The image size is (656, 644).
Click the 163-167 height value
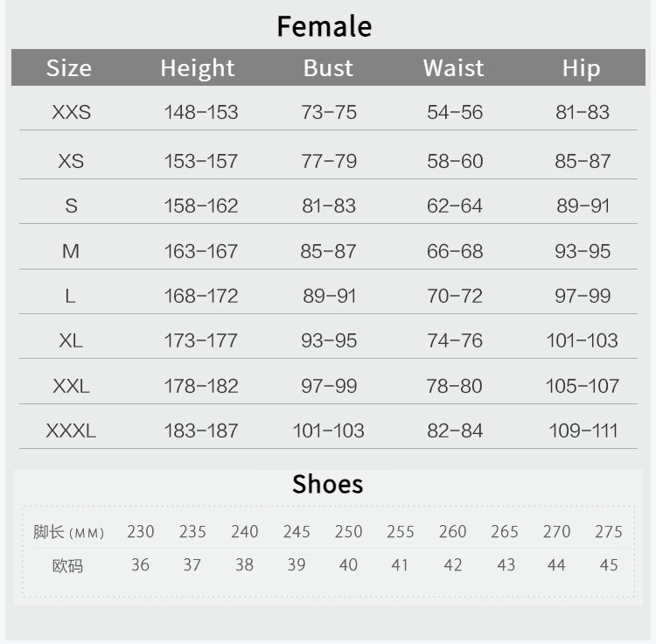tap(201, 251)
